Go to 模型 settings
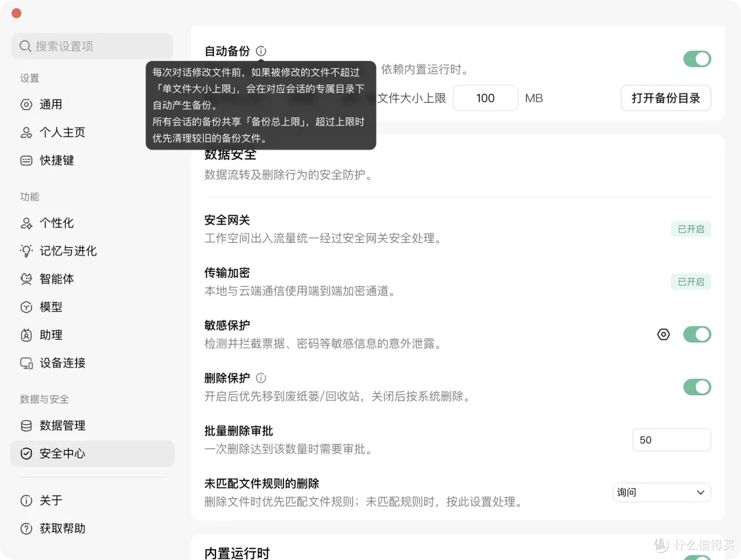 [93, 307]
